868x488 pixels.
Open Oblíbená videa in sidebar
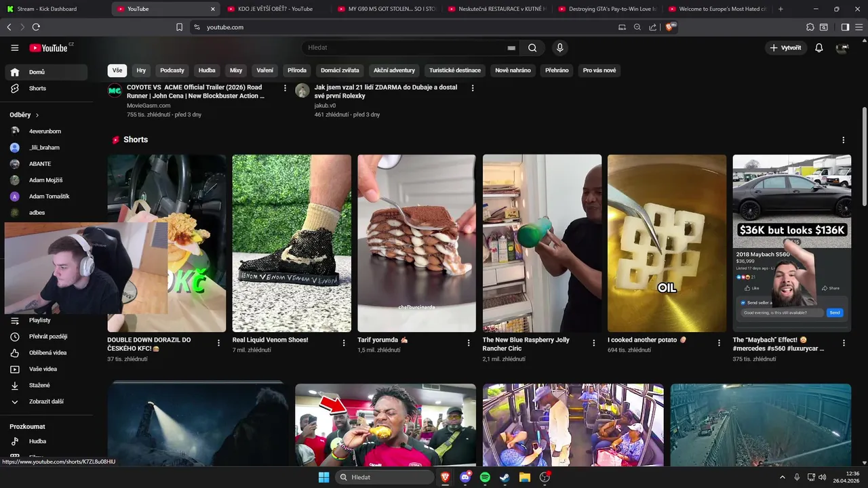(x=46, y=352)
